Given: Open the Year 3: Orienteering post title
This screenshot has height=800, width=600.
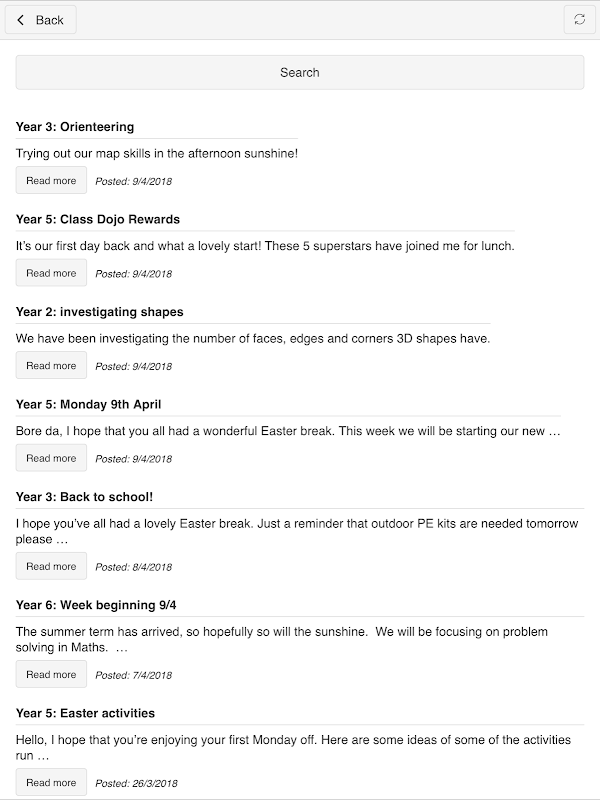Looking at the screenshot, I should click(x=75, y=127).
